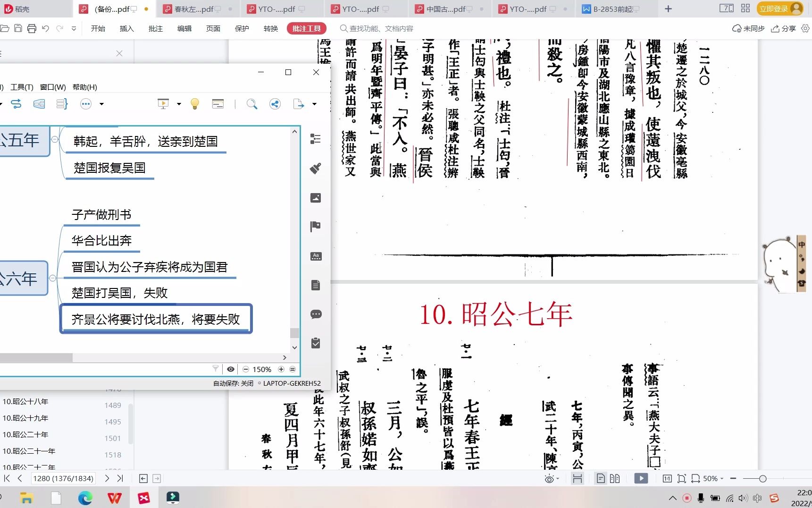812x508 pixels.
Task: Start XMind presentation mode
Action: [163, 104]
